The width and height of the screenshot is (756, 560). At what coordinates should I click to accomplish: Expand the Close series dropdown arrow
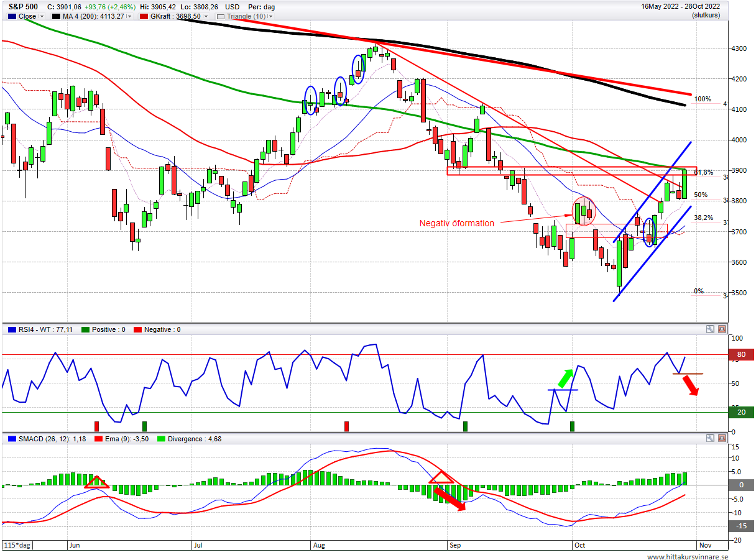coord(42,16)
